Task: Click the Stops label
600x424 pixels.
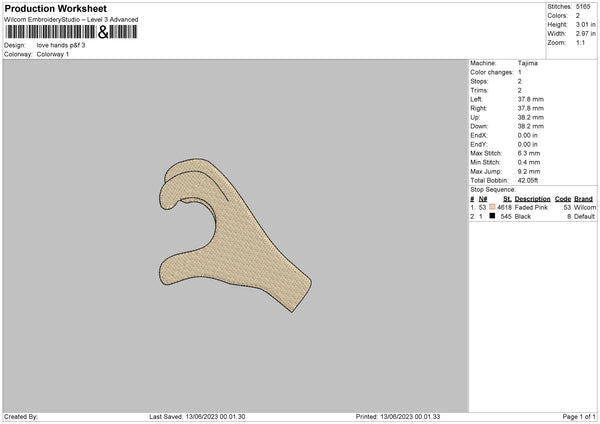Action: [x=479, y=82]
